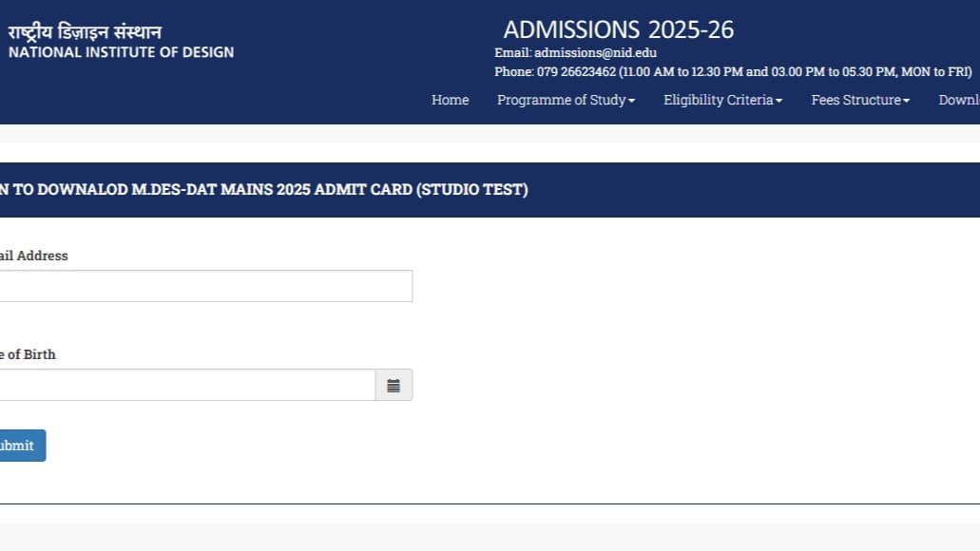Go to the Home menu item
The width and height of the screenshot is (980, 551).
[450, 100]
